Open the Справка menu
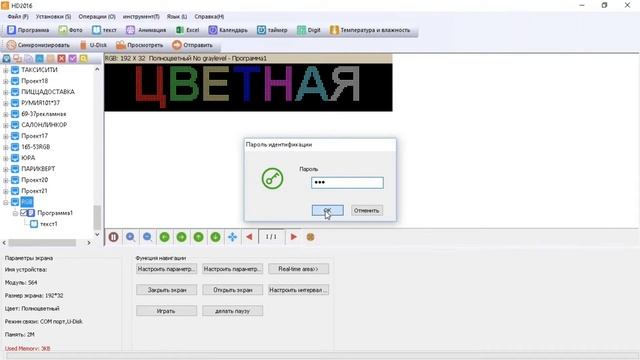 (x=209, y=17)
